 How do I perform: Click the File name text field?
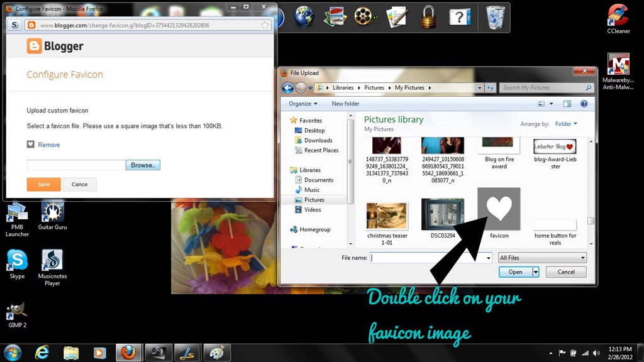pyautogui.click(x=427, y=258)
